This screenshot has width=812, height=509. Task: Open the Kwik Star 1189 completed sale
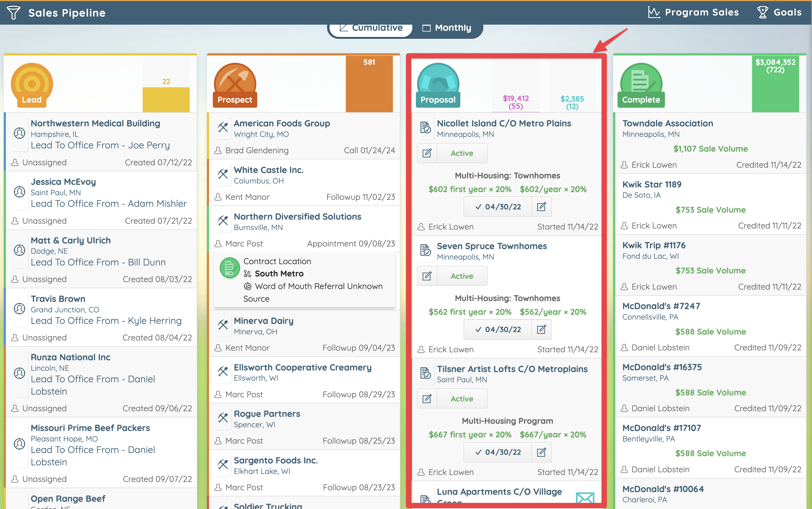[652, 184]
